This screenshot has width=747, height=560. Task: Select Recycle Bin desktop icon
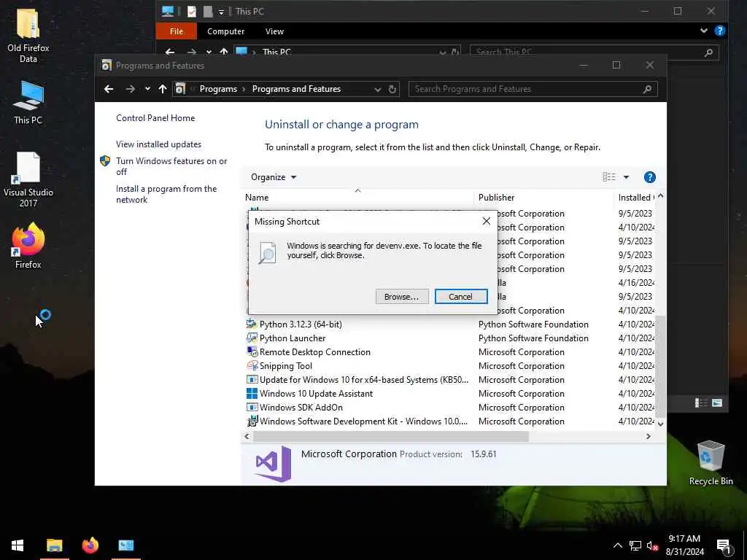coord(711,462)
